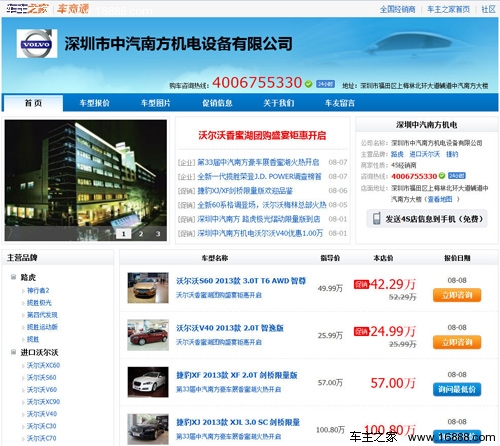Switch the slideshow to image 2
The height and width of the screenshot is (446, 500).
click(x=141, y=234)
